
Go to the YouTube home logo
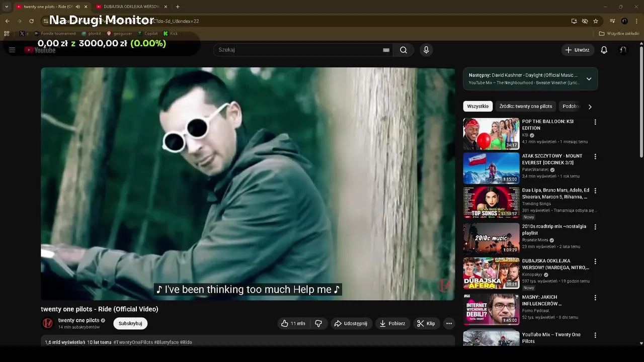point(40,50)
